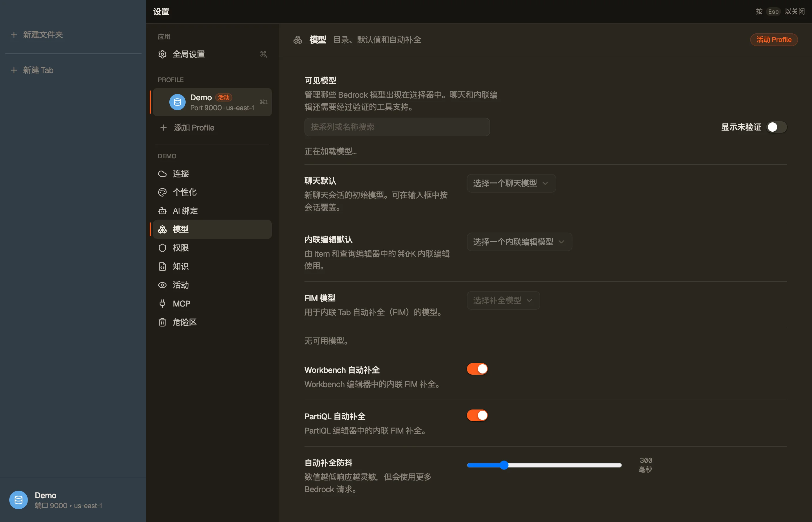Open the 权限 settings section

tap(213, 248)
